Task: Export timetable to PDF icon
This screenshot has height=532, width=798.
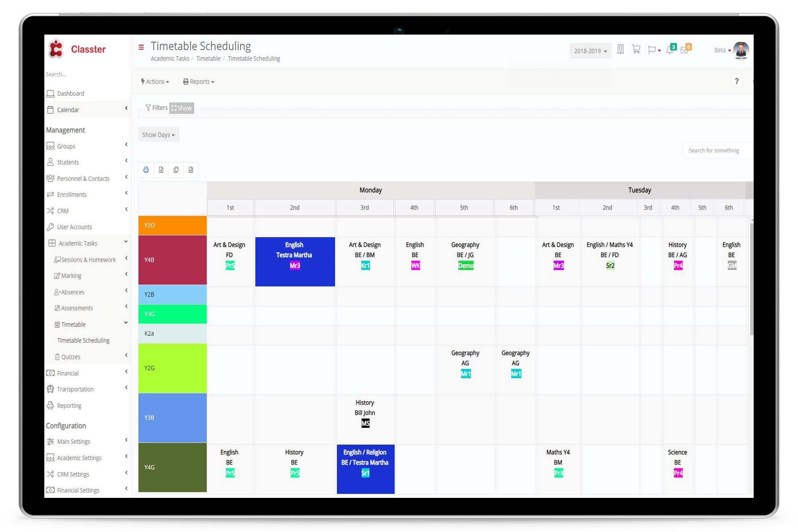Action: click(191, 170)
